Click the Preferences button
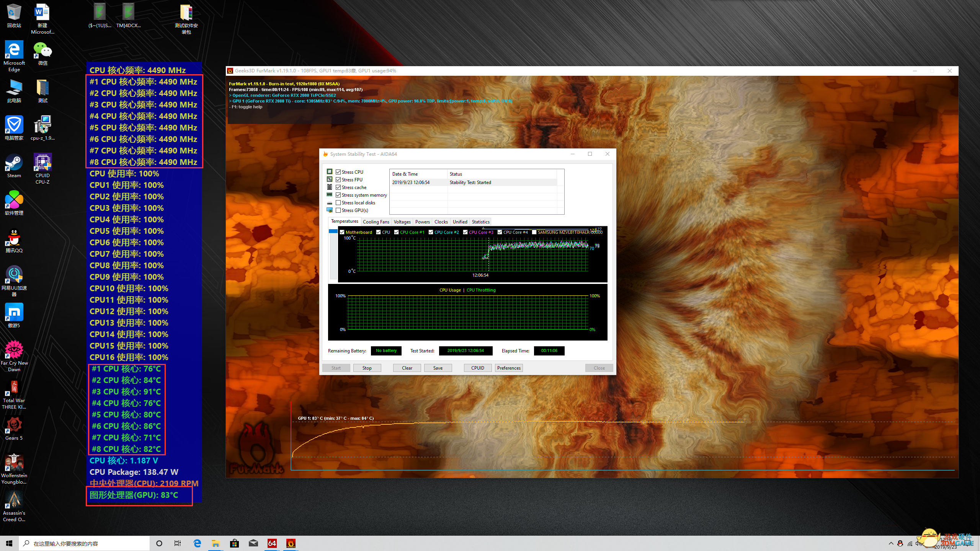The width and height of the screenshot is (980, 551). click(x=508, y=368)
